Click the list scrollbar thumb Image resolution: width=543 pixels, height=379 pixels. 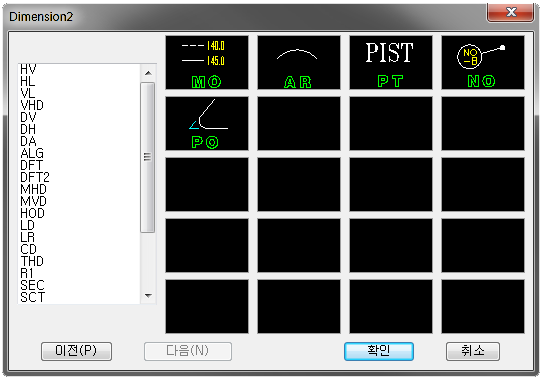click(x=148, y=157)
